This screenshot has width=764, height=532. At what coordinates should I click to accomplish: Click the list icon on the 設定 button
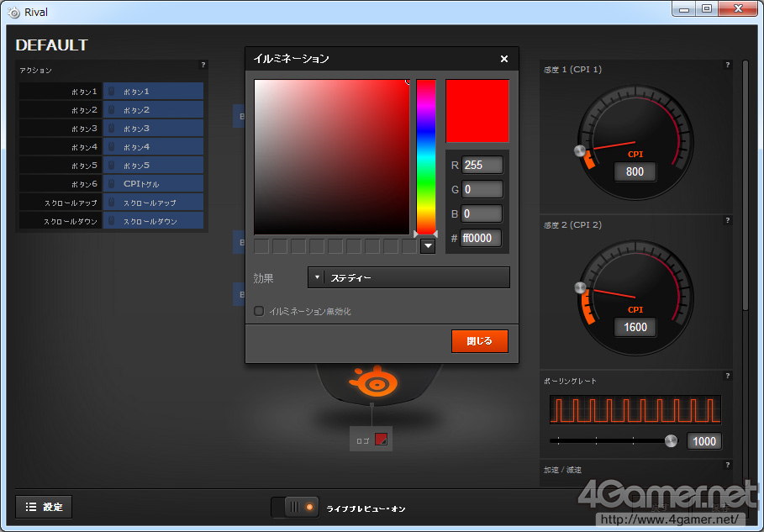[x=31, y=507]
